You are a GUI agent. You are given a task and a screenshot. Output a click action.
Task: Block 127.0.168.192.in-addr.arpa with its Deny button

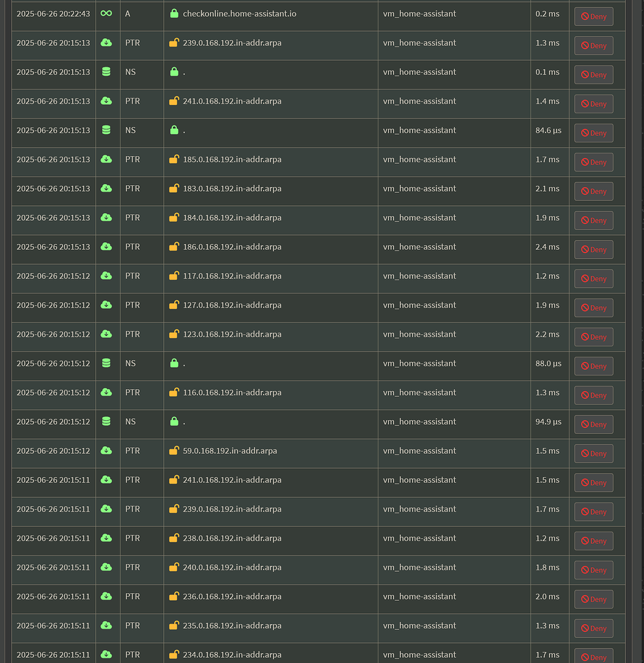pyautogui.click(x=593, y=308)
